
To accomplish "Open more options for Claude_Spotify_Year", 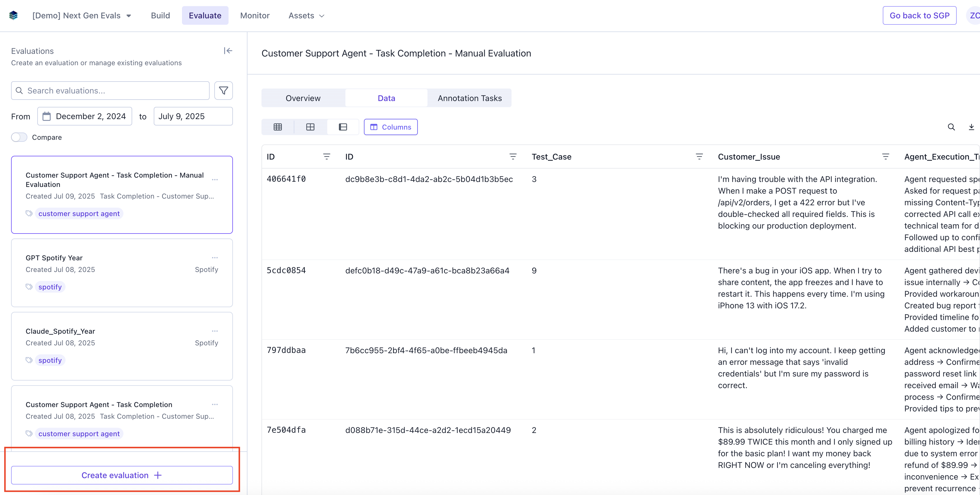I will point(215,331).
